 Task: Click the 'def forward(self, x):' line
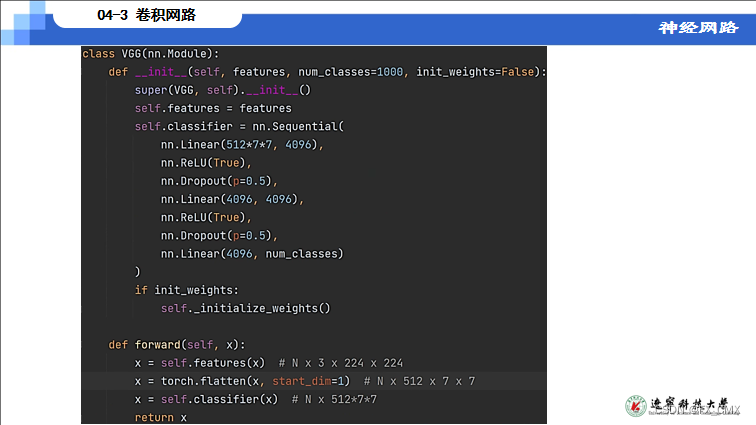pyautogui.click(x=177, y=344)
